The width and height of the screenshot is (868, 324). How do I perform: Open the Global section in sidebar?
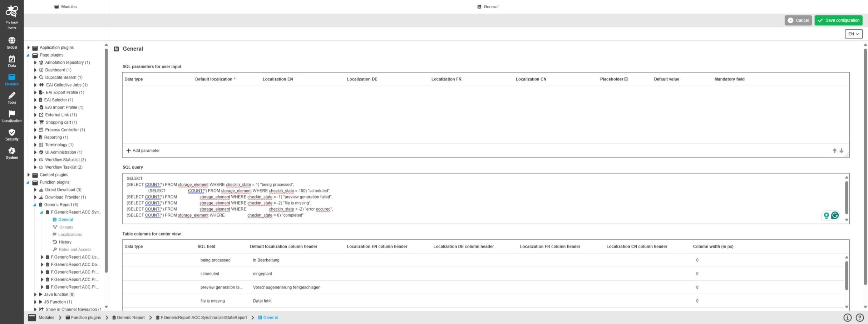12,40
